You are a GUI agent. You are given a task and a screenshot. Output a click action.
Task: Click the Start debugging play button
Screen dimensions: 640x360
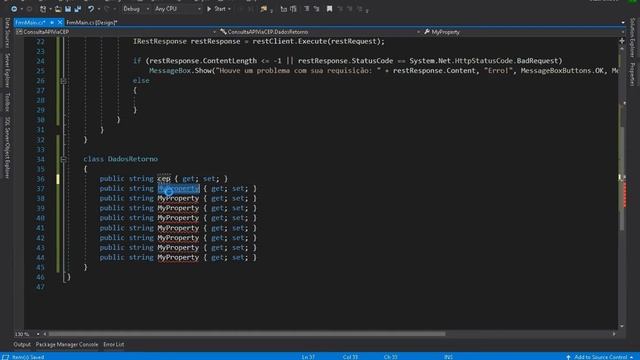coord(209,9)
